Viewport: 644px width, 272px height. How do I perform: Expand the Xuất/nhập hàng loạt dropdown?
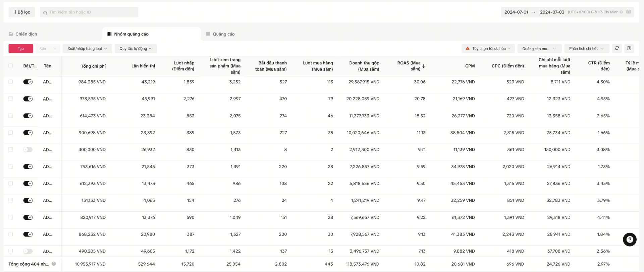87,49
